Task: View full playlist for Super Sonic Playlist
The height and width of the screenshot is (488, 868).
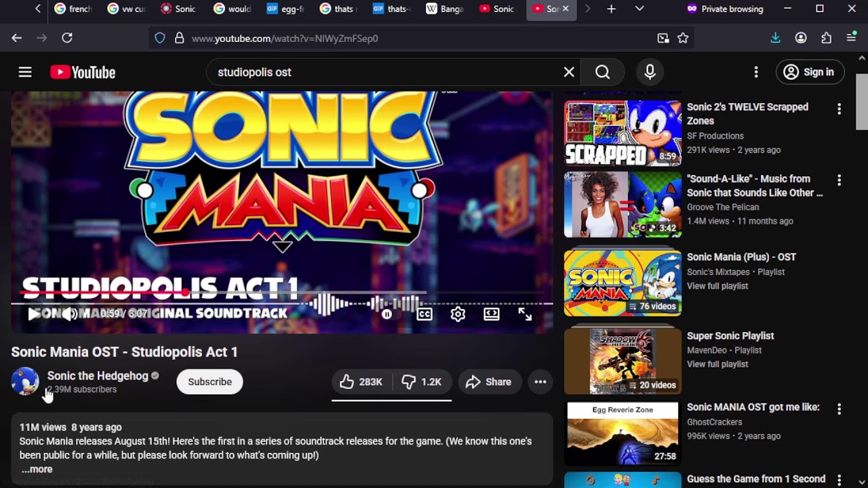Action: [x=717, y=364]
